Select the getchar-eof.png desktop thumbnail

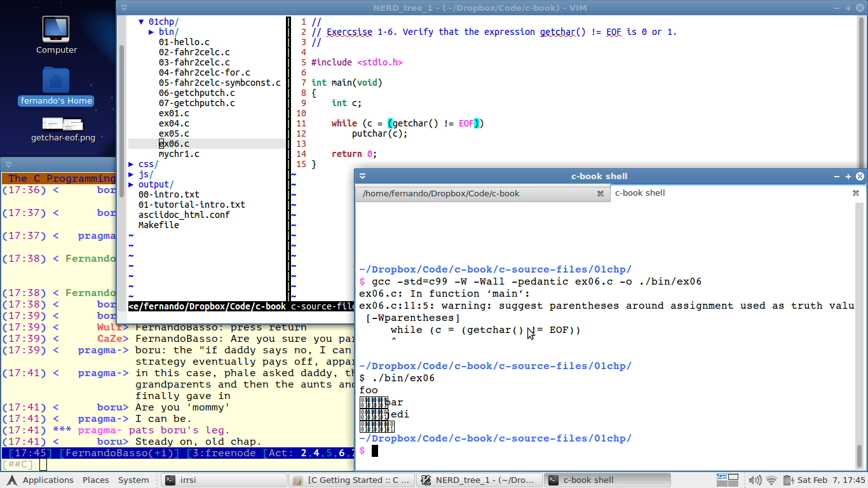click(x=63, y=130)
